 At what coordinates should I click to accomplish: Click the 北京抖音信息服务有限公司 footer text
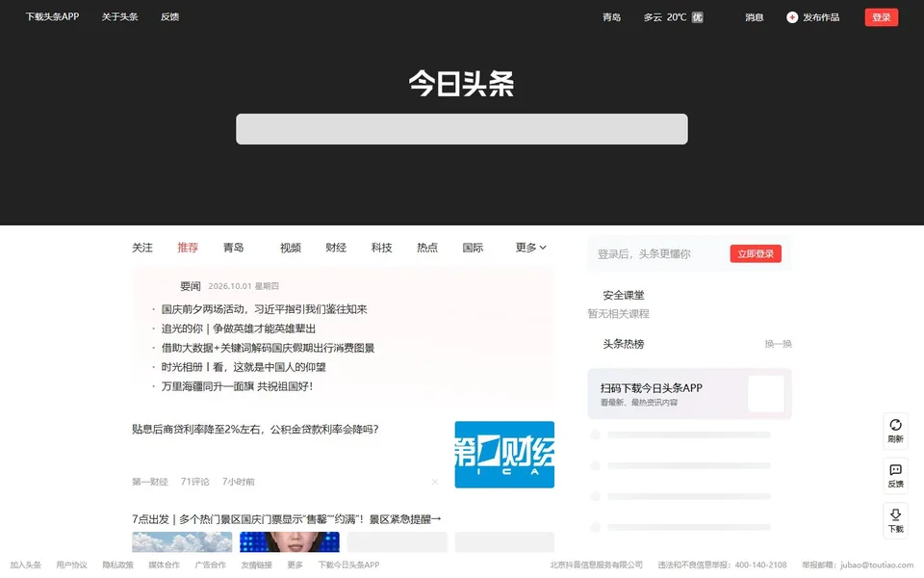[x=597, y=565]
